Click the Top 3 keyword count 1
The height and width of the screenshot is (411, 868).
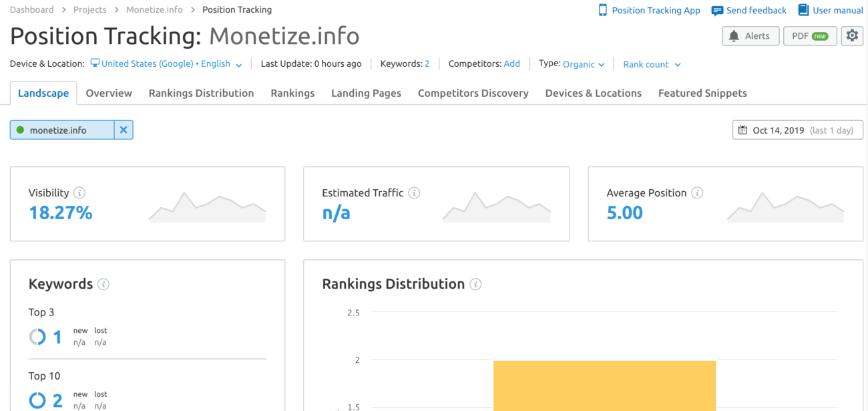tap(57, 337)
